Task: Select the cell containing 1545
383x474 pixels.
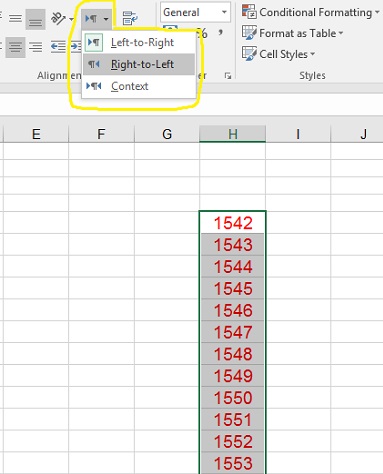Action: [233, 288]
